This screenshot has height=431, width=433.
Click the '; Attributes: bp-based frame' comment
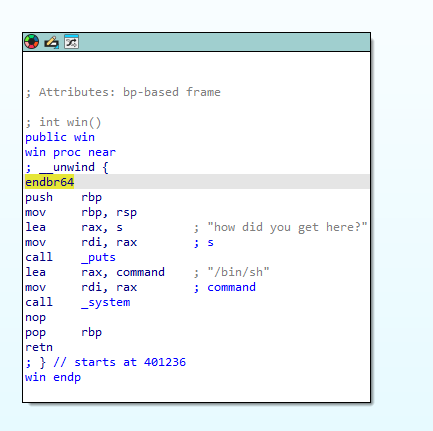123,92
